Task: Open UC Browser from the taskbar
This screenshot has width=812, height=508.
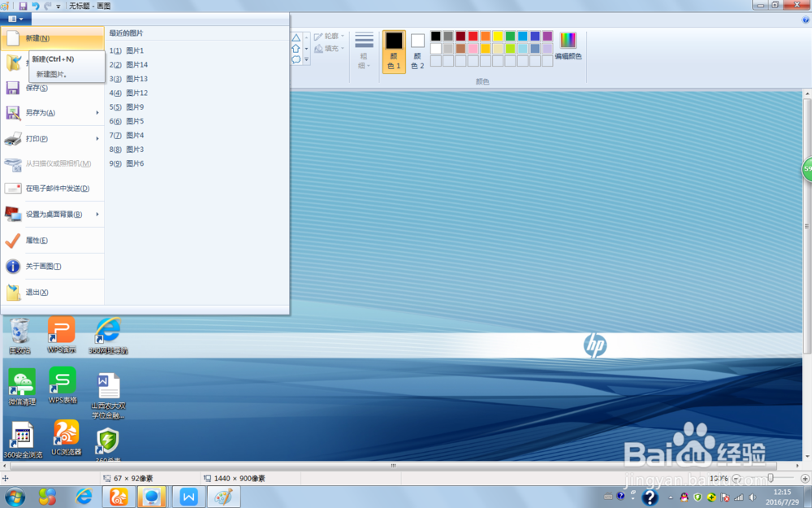Action: point(118,497)
